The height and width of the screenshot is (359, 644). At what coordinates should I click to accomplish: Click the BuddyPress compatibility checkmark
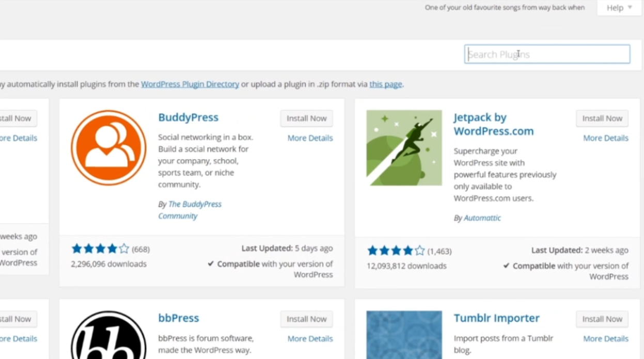tap(211, 264)
